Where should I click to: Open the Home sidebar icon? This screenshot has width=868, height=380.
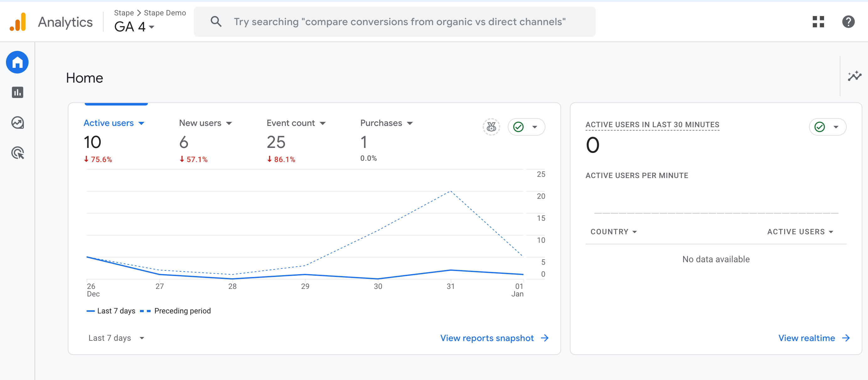click(17, 62)
